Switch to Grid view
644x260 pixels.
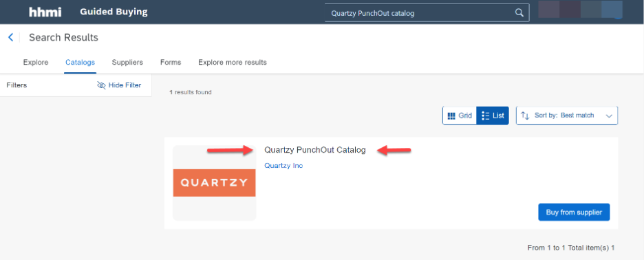tap(460, 116)
